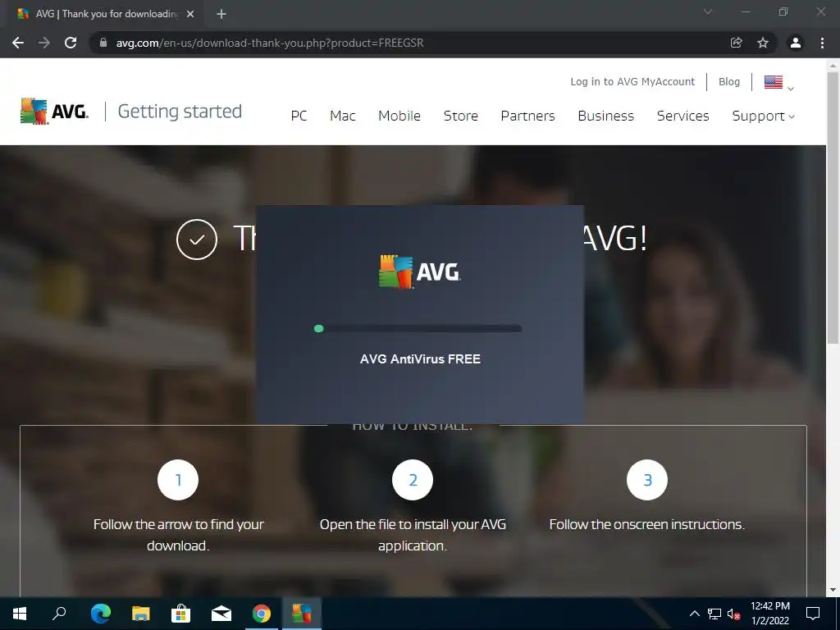Switch to Chrome in taskbar
This screenshot has width=840, height=630.
[x=262, y=614]
